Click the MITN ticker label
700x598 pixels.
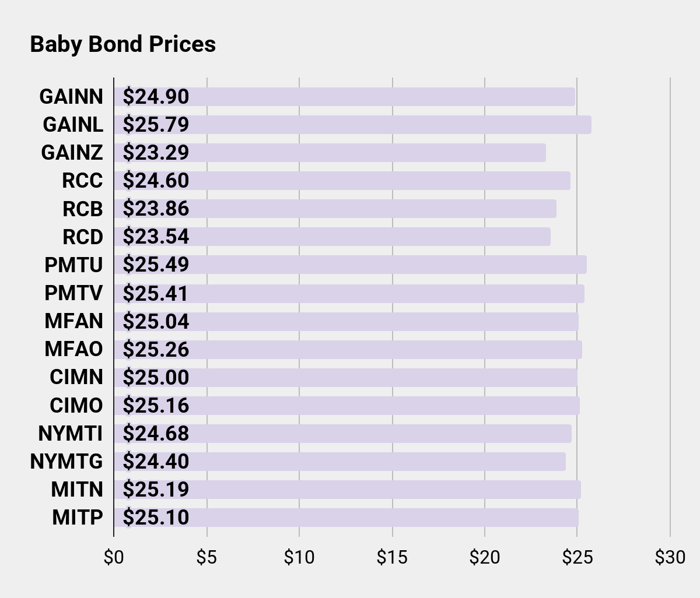77,490
